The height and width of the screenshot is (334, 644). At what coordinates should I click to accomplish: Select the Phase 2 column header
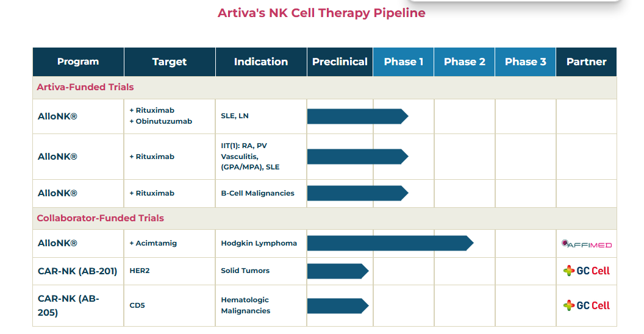465,62
